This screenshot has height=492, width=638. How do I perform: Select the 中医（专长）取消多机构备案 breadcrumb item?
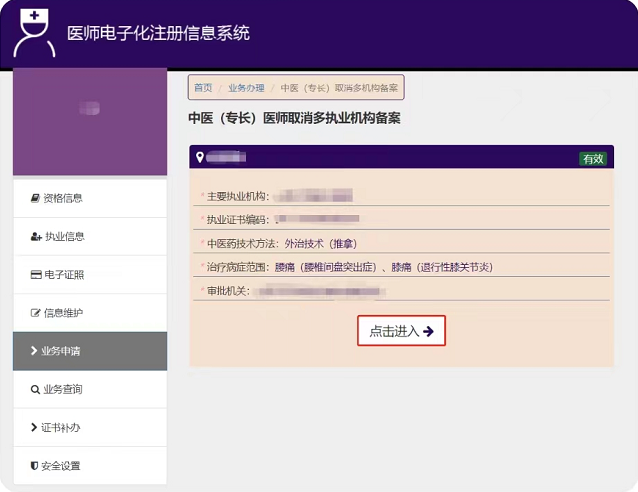click(x=339, y=88)
